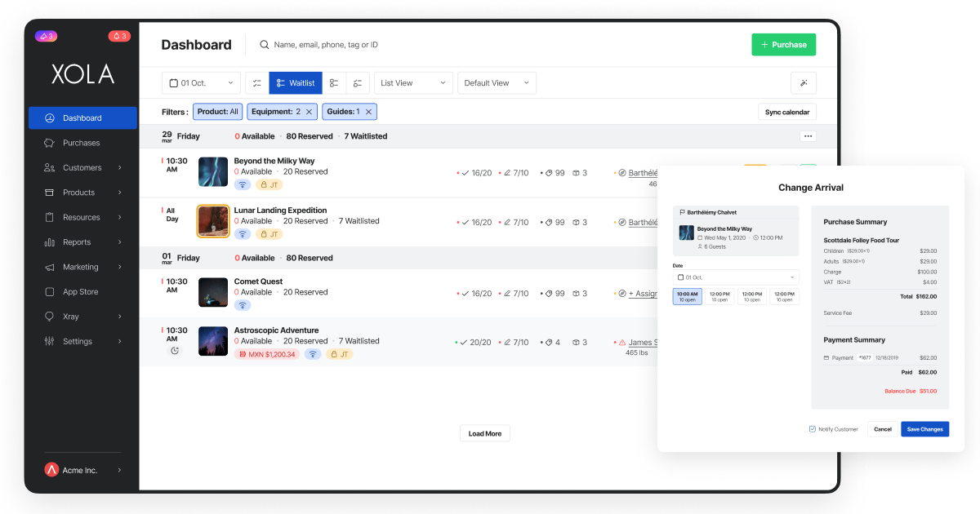Expand the Resources submenu chevron

click(120, 218)
